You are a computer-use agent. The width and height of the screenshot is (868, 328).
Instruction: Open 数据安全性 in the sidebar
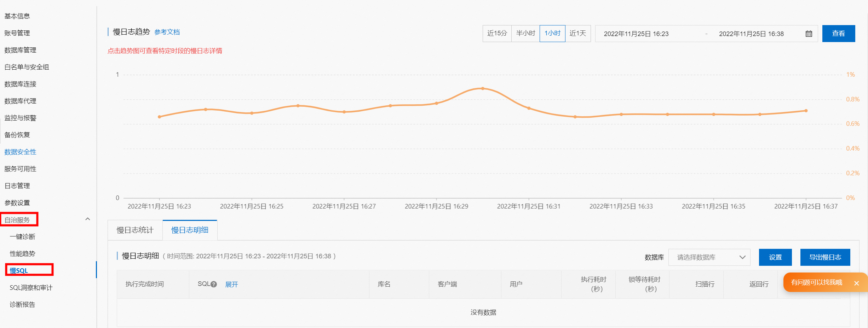(x=20, y=152)
